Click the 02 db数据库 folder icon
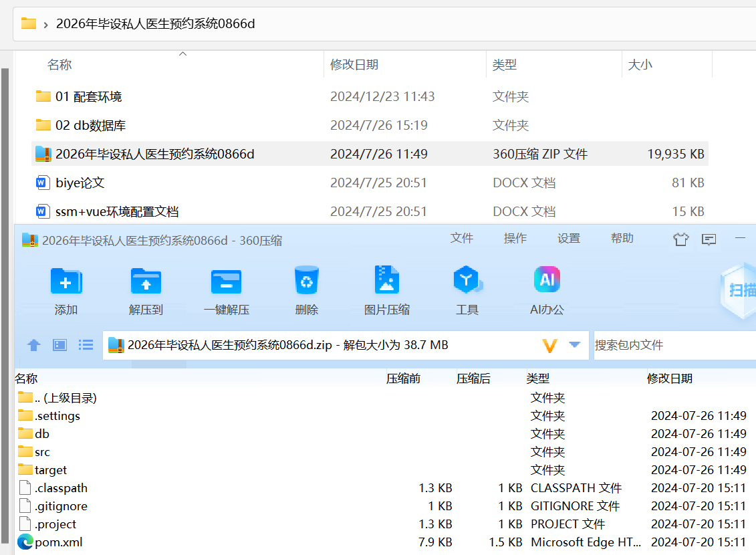756x555 pixels. coord(43,125)
